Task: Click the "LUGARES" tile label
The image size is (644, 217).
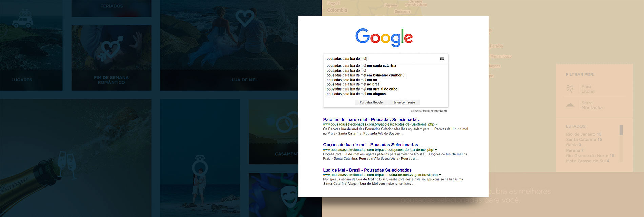Action: (x=22, y=80)
